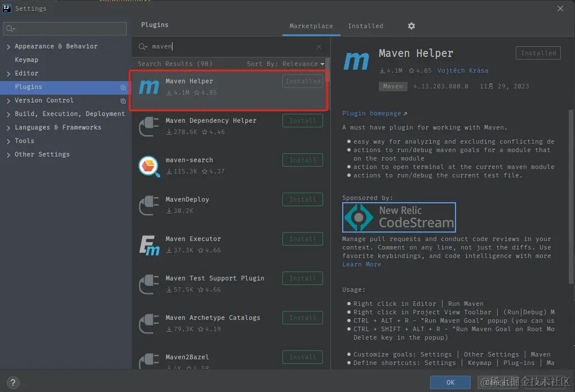
Task: Open author Vojtěch Krása link
Action: 462,70
